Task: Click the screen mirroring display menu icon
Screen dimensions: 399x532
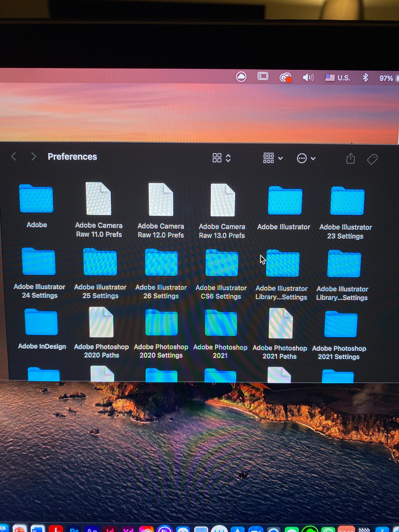Action: click(263, 77)
